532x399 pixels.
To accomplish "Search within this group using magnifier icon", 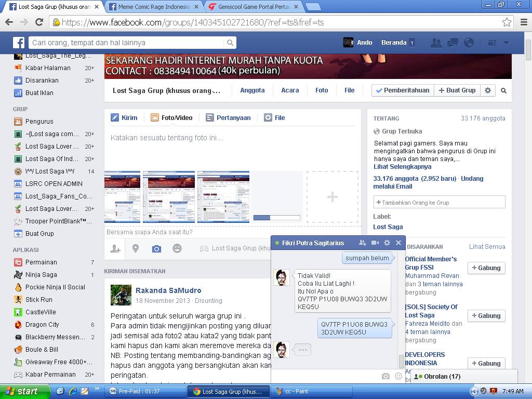I will (504, 90).
